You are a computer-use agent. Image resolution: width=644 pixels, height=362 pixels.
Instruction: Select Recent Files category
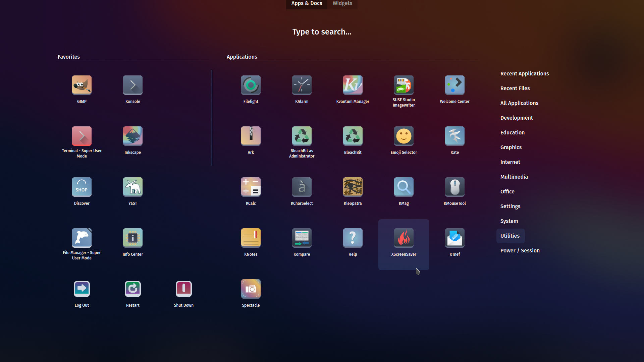tap(515, 88)
